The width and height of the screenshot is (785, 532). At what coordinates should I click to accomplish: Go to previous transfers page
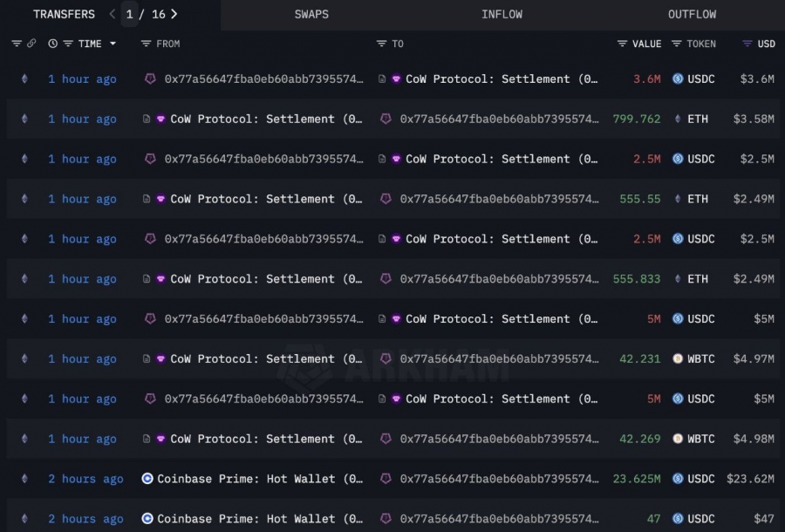coord(113,14)
